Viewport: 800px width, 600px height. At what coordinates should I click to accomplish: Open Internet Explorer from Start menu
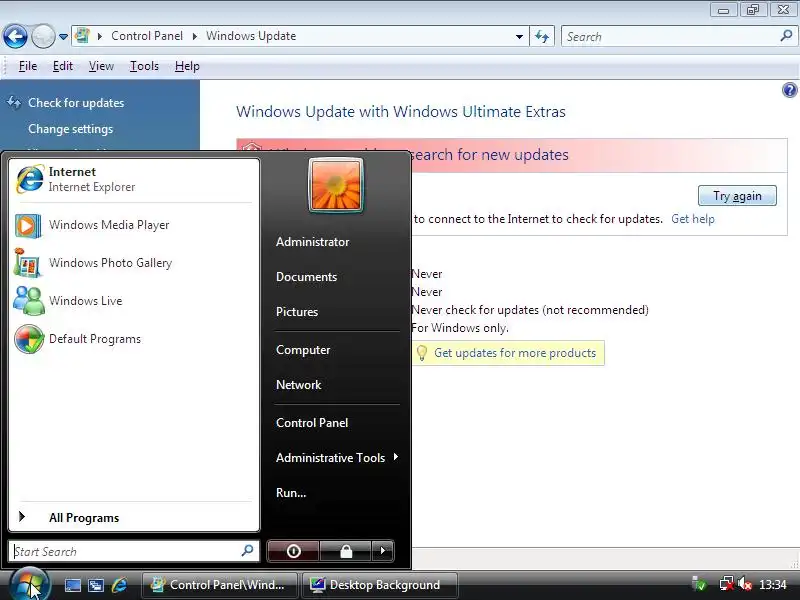(134, 179)
